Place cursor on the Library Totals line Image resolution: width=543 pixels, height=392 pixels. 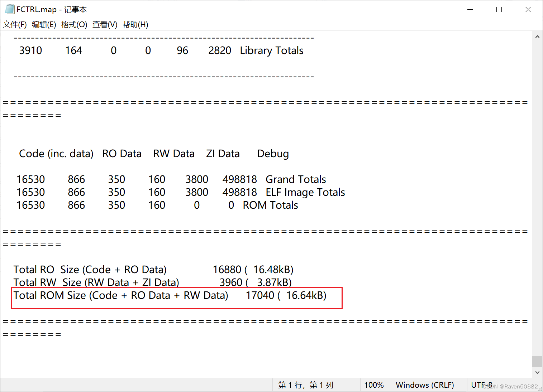161,50
